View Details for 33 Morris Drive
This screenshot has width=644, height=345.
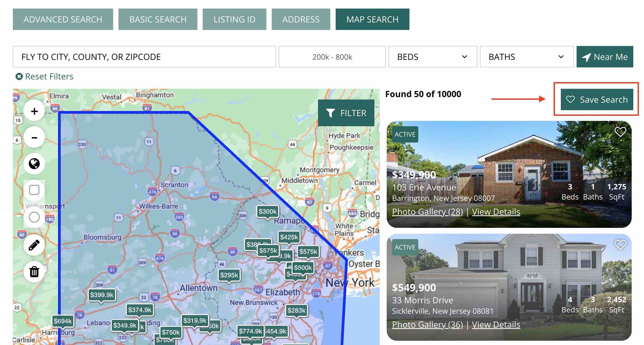click(496, 325)
